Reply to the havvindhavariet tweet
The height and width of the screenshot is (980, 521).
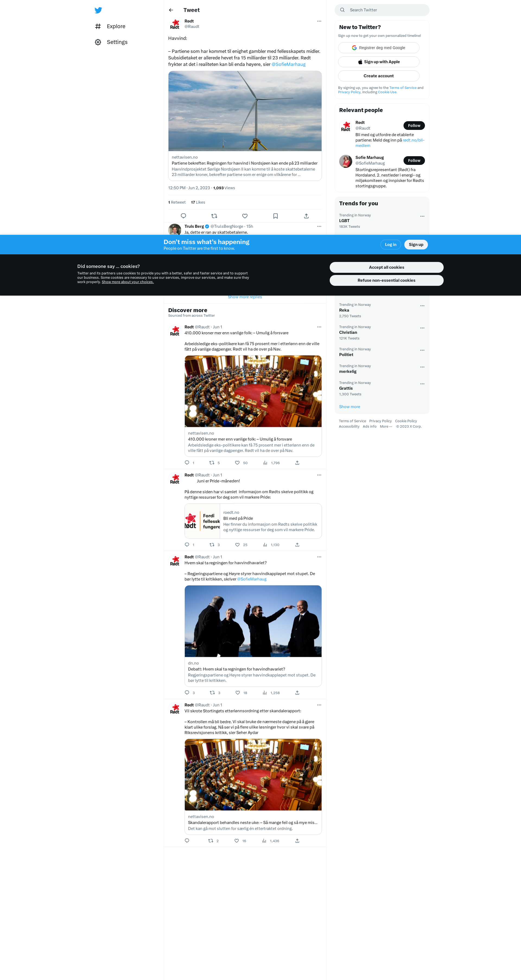tap(187, 693)
